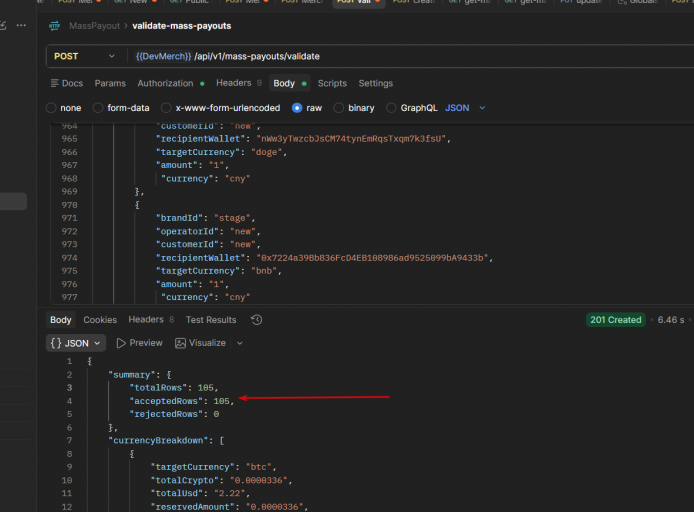Select the form-data body type

(x=98, y=108)
